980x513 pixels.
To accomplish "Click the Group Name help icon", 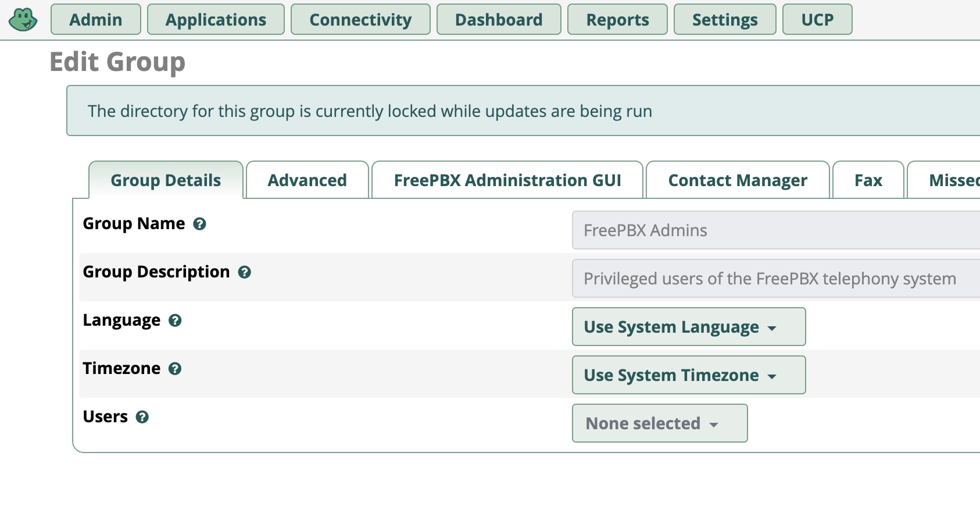I will (199, 224).
